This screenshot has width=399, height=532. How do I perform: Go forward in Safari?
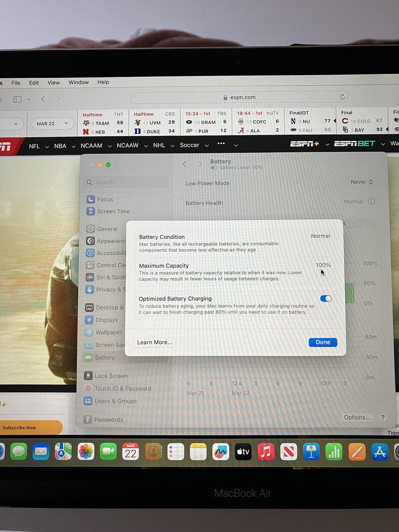click(x=58, y=99)
